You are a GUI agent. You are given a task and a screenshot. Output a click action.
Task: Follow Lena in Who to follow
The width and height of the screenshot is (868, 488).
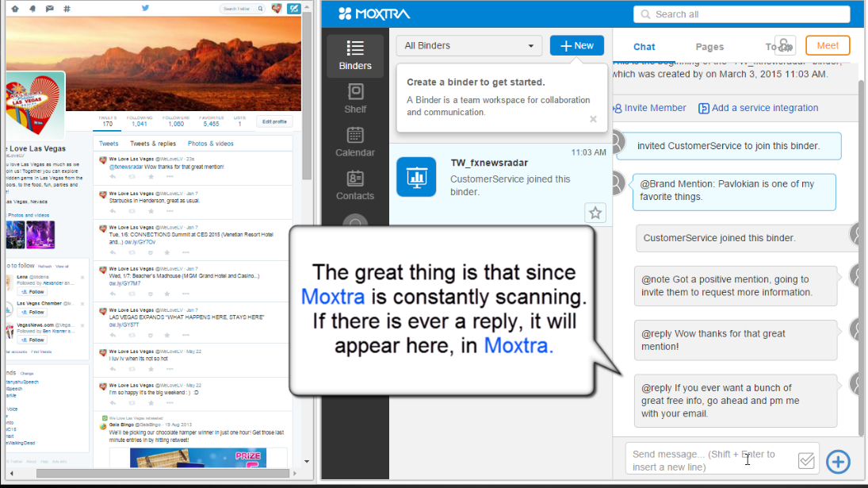33,292
